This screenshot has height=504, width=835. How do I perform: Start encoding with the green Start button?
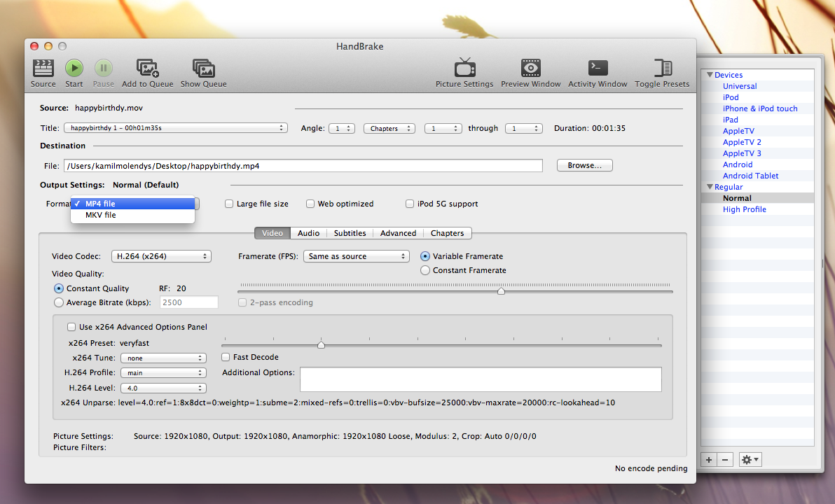coord(74,68)
